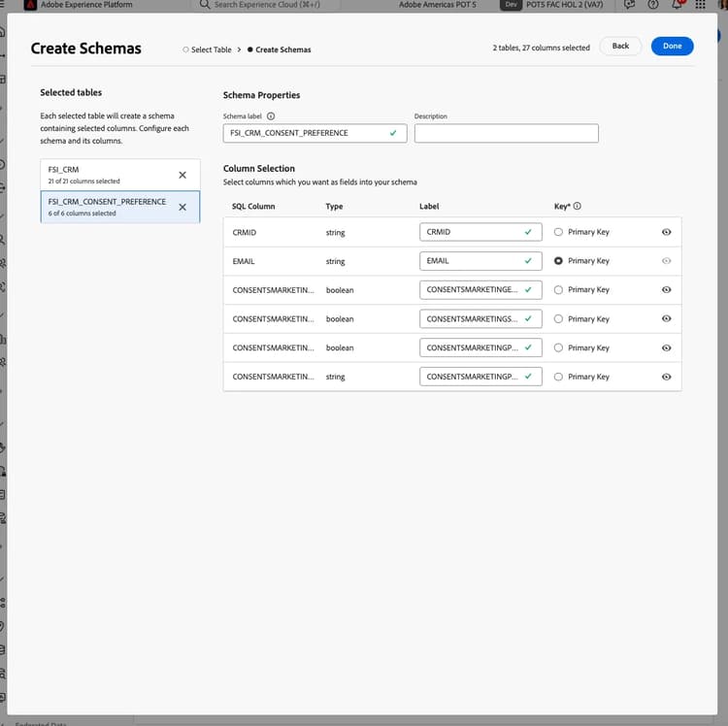The width and height of the screenshot is (728, 726).
Task: Click the Description input field
Action: click(x=506, y=133)
